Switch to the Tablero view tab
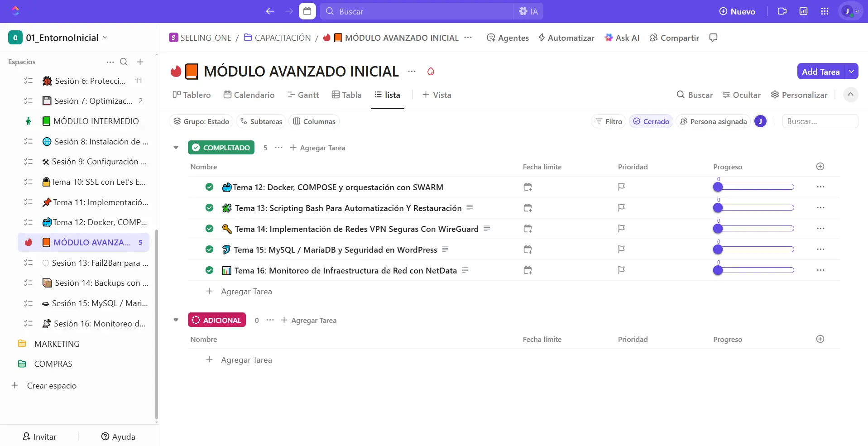This screenshot has height=446, width=868. click(192, 95)
